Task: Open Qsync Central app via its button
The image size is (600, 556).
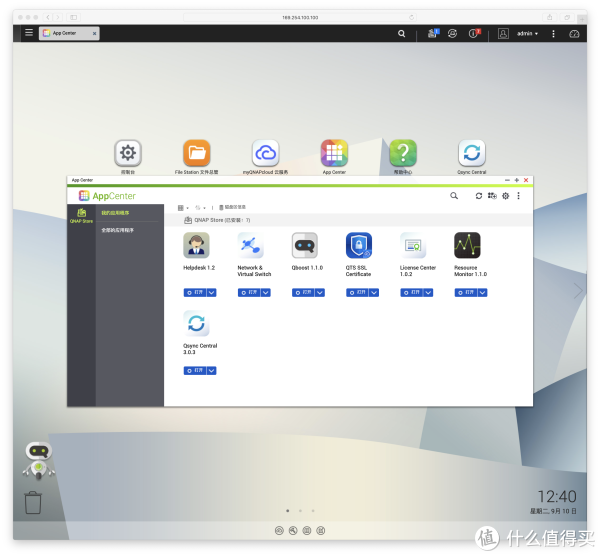Action: coord(195,371)
